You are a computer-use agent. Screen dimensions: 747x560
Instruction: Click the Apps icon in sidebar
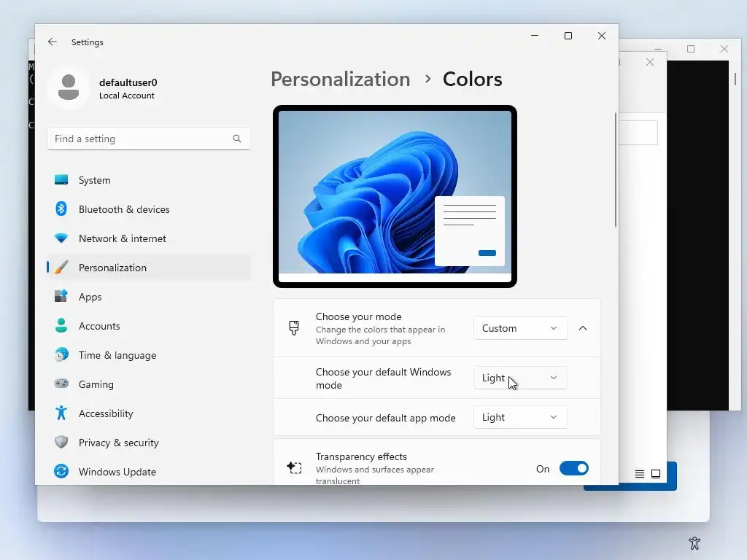click(x=61, y=296)
